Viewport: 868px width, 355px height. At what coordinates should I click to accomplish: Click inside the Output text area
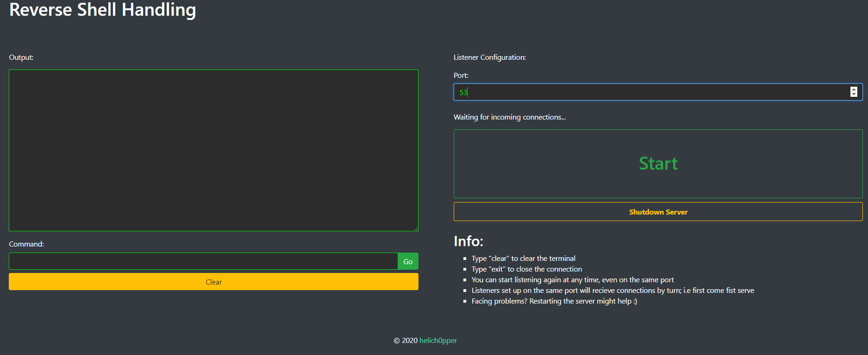point(213,150)
